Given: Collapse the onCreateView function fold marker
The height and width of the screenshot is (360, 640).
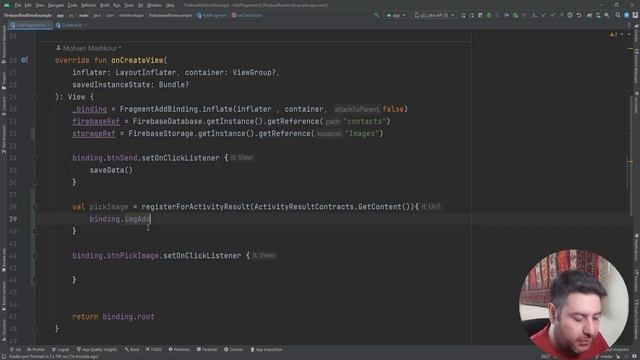Looking at the screenshot, I should [x=35, y=97].
